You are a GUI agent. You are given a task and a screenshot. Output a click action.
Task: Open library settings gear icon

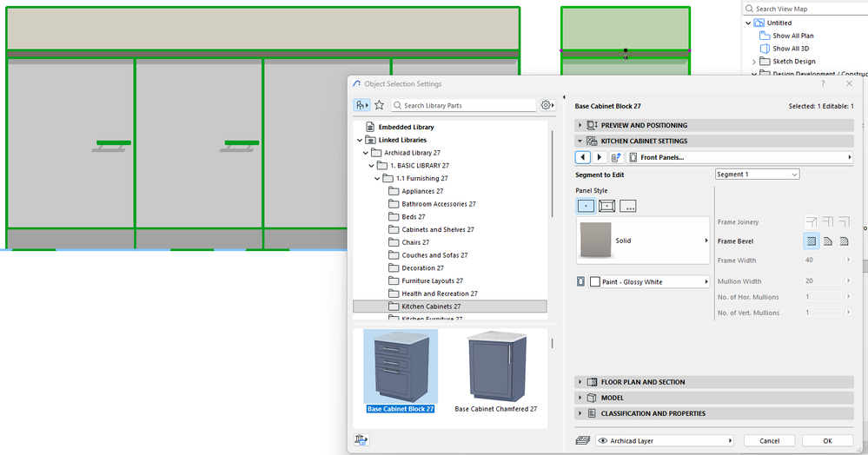click(x=547, y=105)
